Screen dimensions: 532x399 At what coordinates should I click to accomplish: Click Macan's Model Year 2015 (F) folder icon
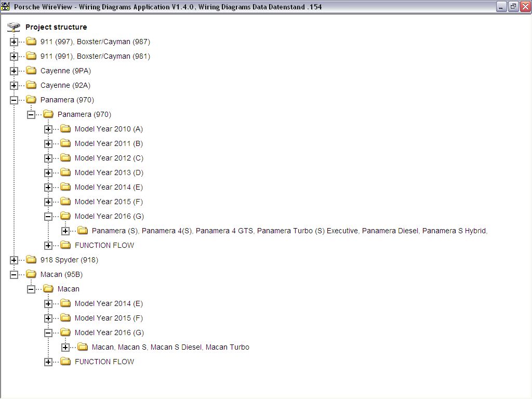pyautogui.click(x=65, y=318)
